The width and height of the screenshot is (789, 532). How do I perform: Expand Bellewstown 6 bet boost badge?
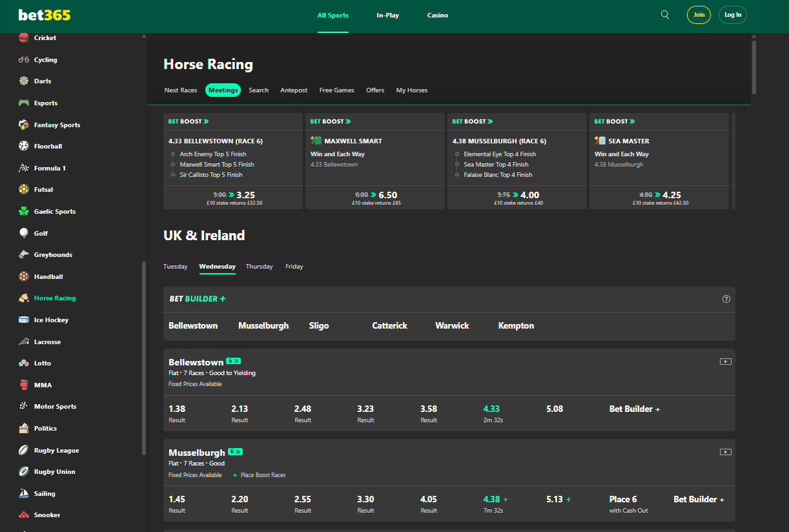pos(233,361)
